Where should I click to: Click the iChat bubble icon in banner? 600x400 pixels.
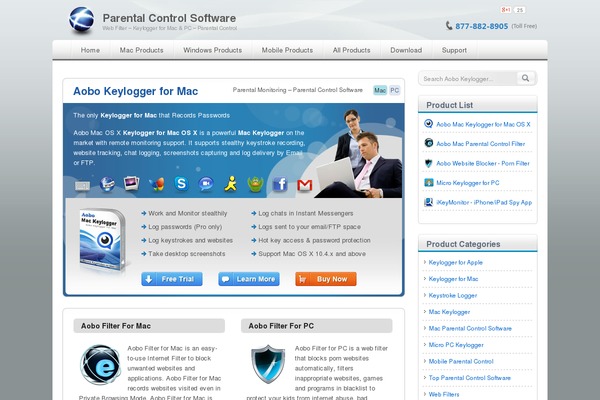tap(206, 184)
